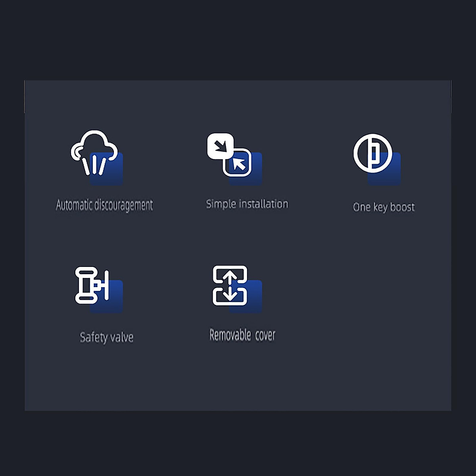Tap the "One key boost" text

[x=384, y=207]
